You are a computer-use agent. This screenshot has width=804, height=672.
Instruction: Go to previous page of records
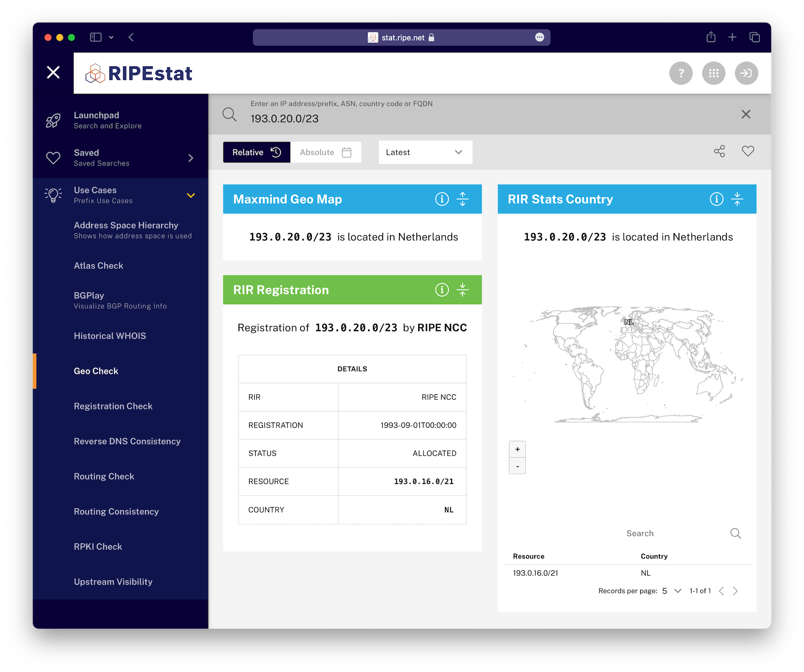click(721, 591)
